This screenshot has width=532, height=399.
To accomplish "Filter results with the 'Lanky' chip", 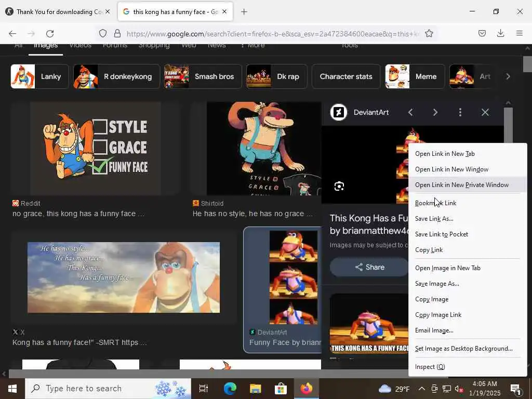I will point(39,76).
